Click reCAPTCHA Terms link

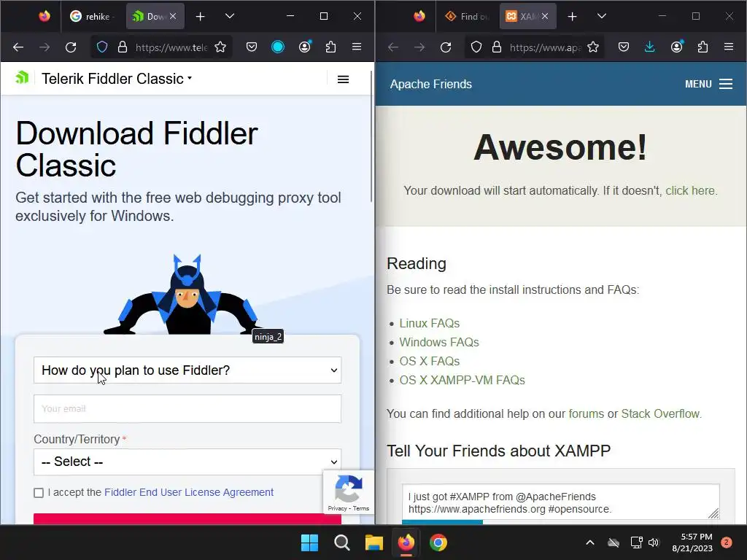(x=361, y=508)
